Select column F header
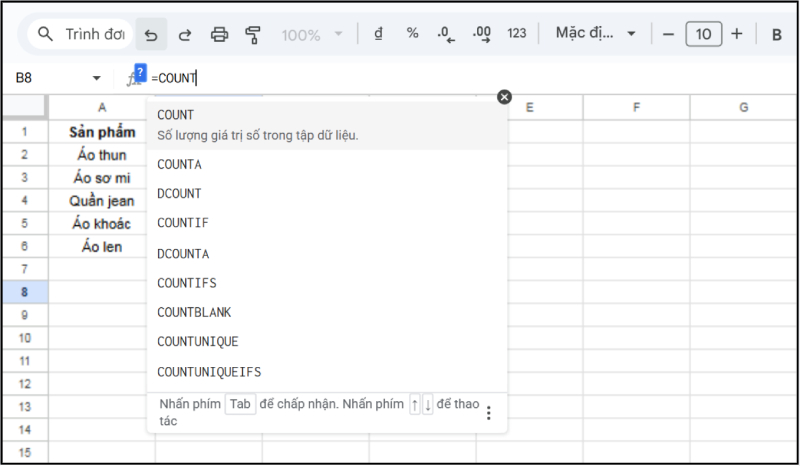Screen dimensions: 800x466 point(636,108)
